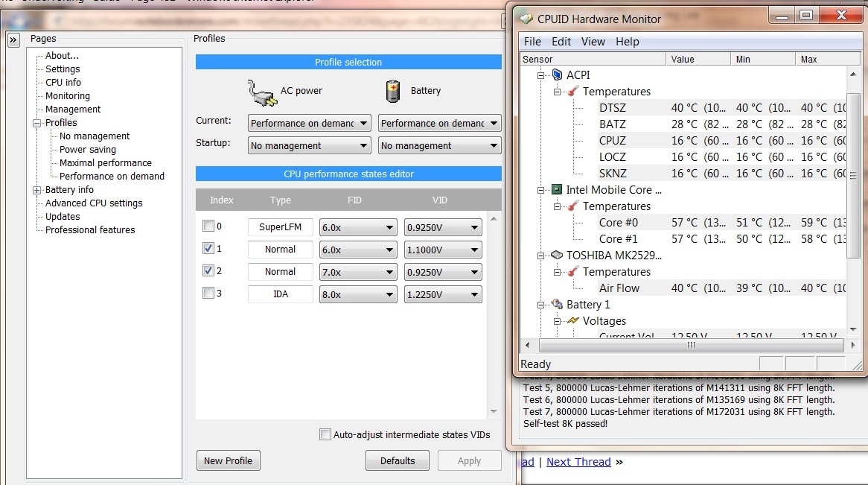
Task: Click the CPUID Hardware Monitor title icon
Action: coord(526,19)
